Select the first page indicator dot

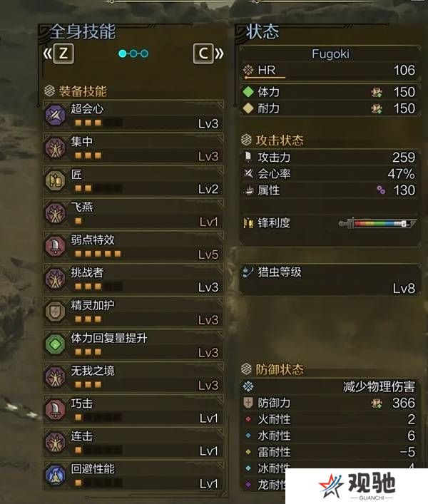122,53
